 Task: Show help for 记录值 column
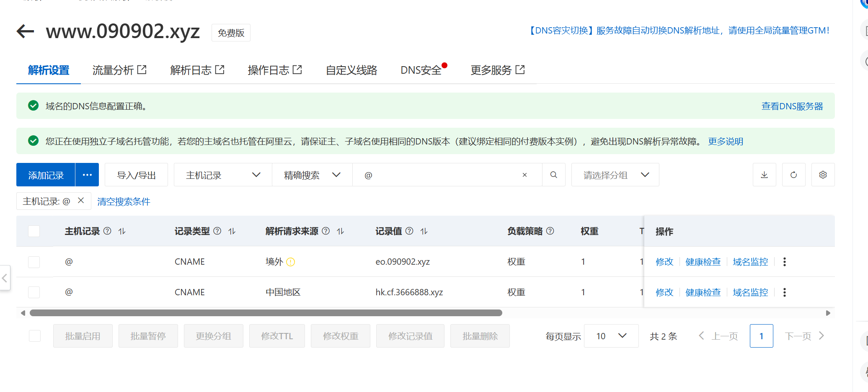[410, 231]
